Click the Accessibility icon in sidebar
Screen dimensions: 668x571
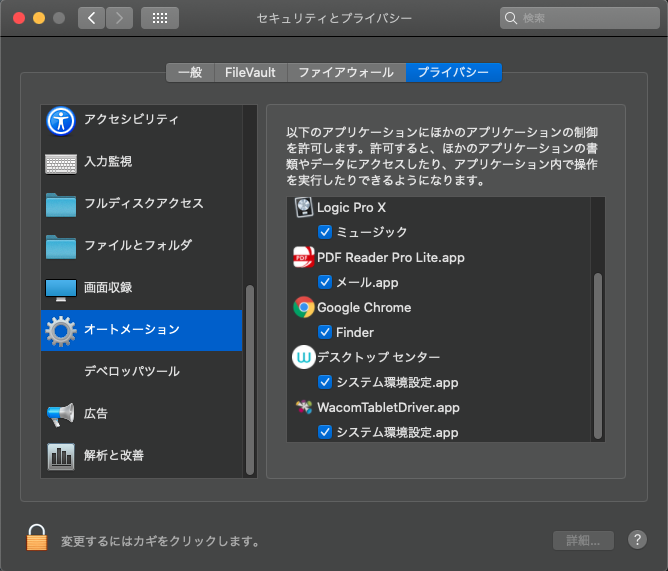pyautogui.click(x=61, y=121)
